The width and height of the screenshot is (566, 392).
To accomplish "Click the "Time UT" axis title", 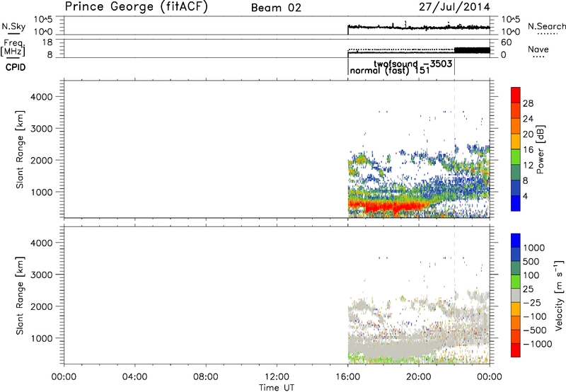I will pos(277,387).
